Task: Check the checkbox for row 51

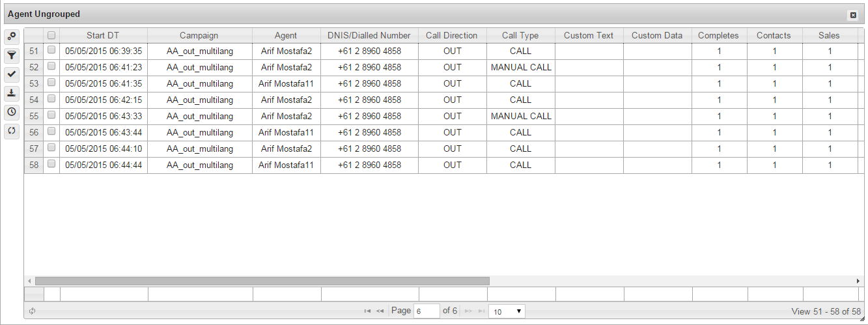Action: coord(51,50)
